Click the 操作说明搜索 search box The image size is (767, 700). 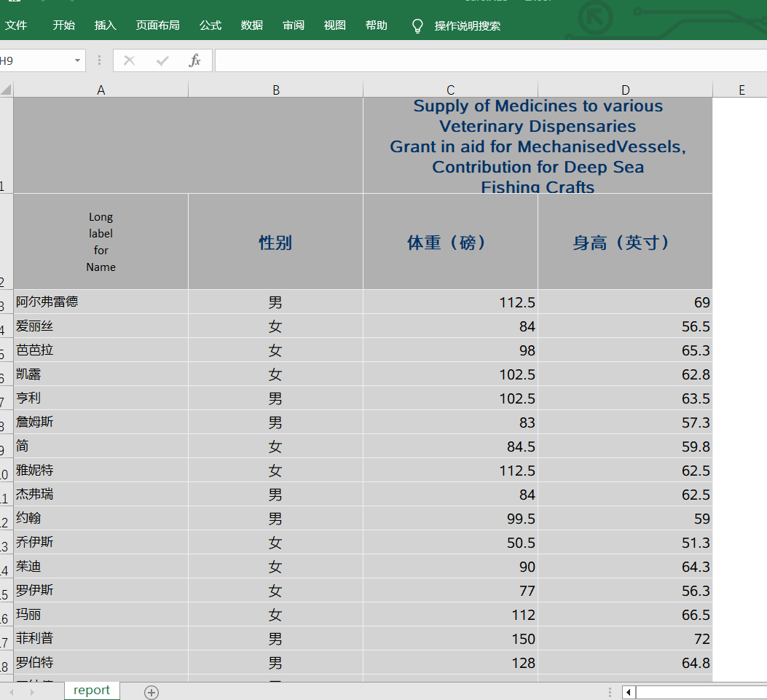(x=467, y=26)
